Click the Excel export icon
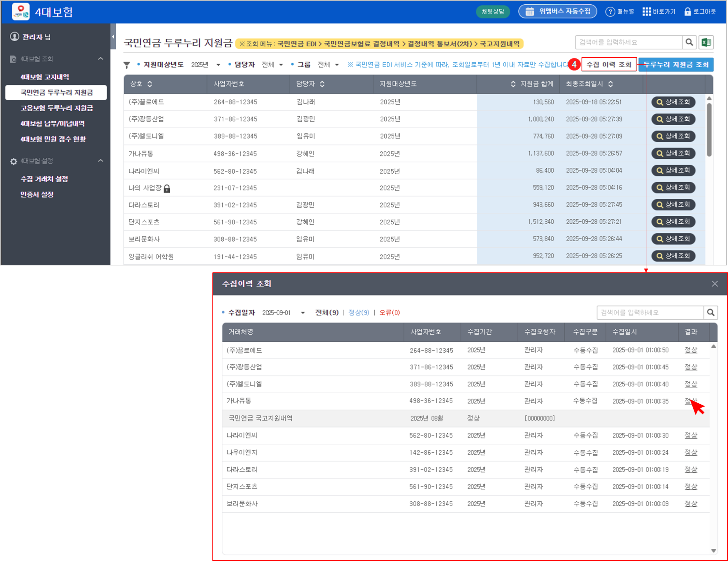 click(x=706, y=42)
